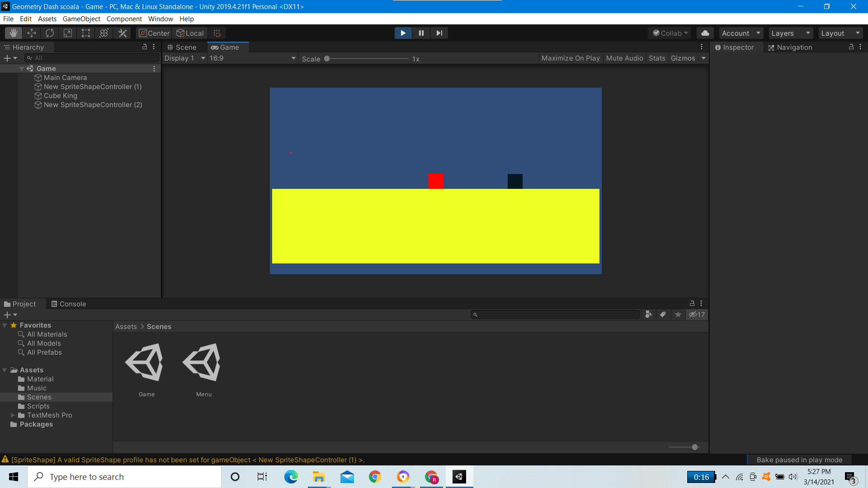
Task: Adjust Project icon size slider
Action: coord(684,447)
